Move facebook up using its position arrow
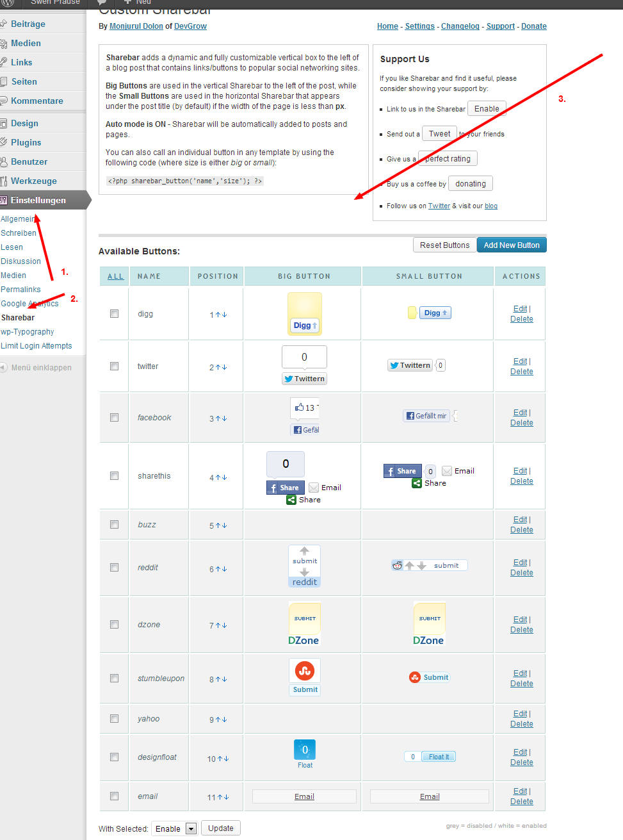This screenshot has width=623, height=840. pyautogui.click(x=218, y=418)
